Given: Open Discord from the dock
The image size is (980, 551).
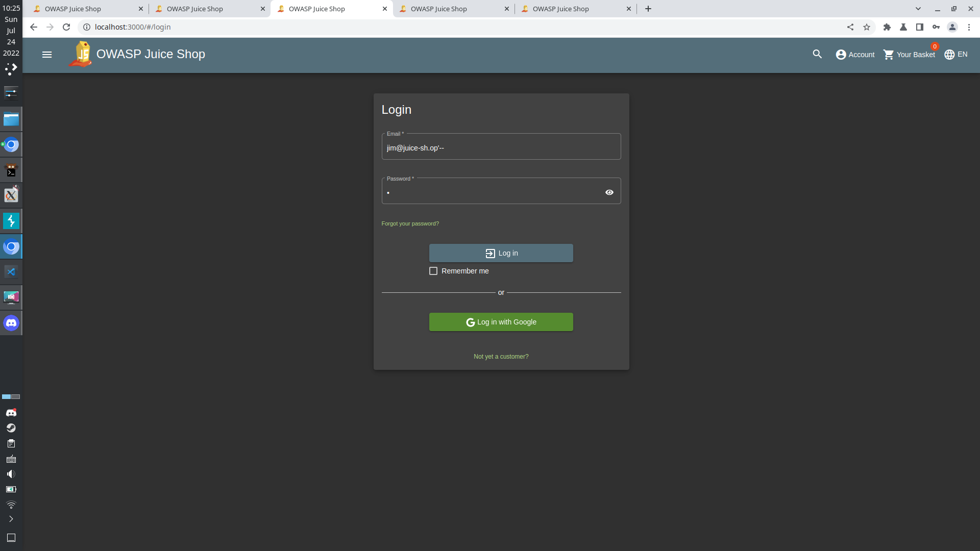Looking at the screenshot, I should (x=11, y=323).
